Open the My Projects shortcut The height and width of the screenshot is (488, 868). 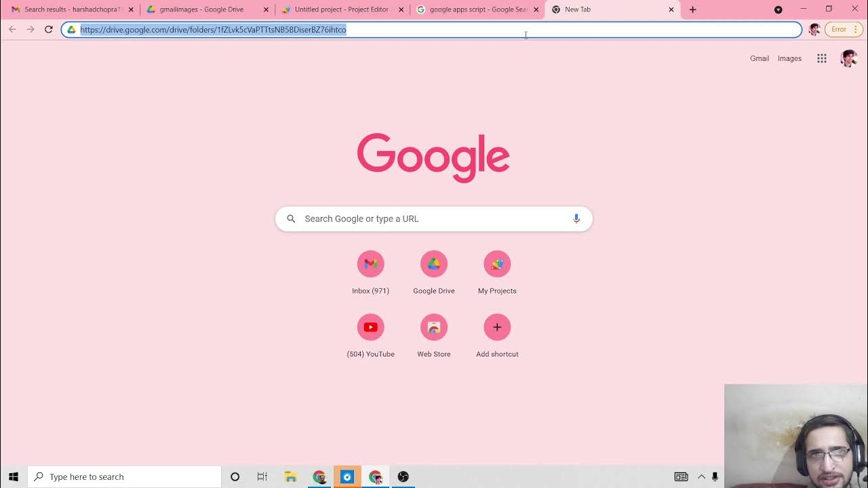coord(497,264)
